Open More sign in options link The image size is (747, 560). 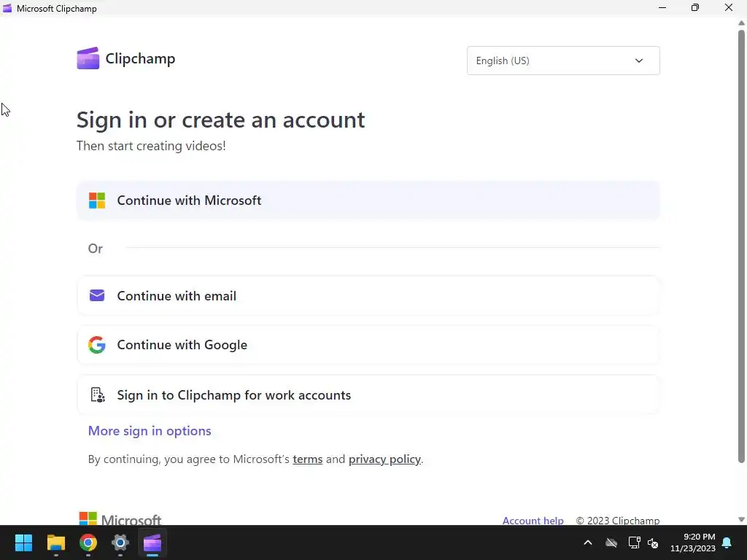(x=150, y=431)
